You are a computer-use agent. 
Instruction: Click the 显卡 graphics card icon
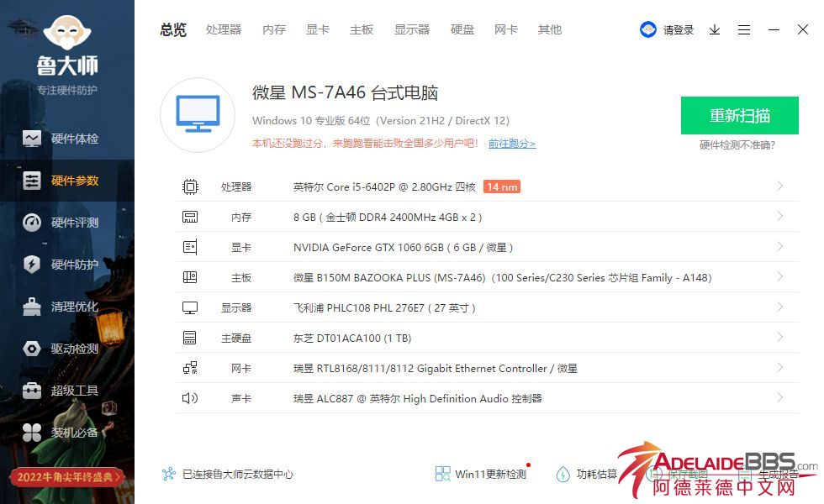point(190,247)
